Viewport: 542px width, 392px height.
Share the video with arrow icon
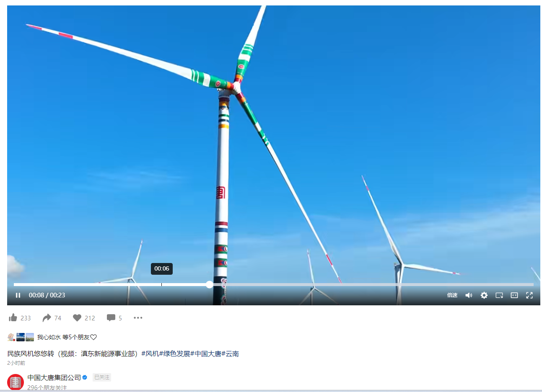click(x=47, y=318)
